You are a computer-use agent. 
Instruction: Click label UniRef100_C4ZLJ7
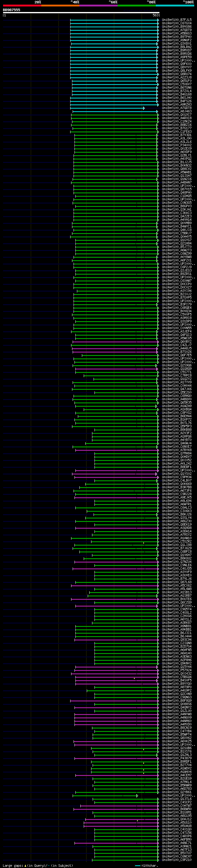(x=177, y=345)
